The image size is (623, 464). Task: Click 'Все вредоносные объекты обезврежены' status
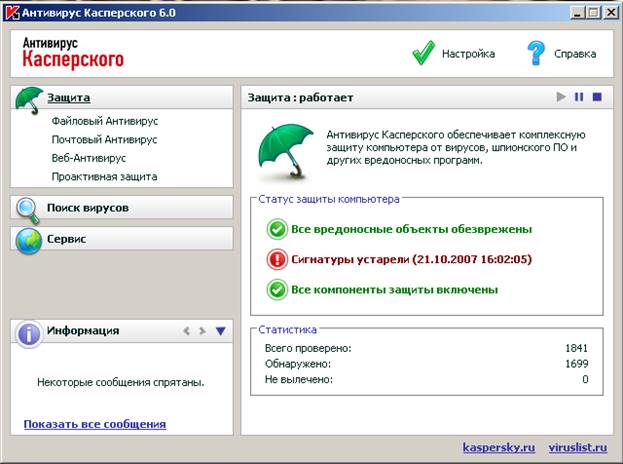click(412, 229)
